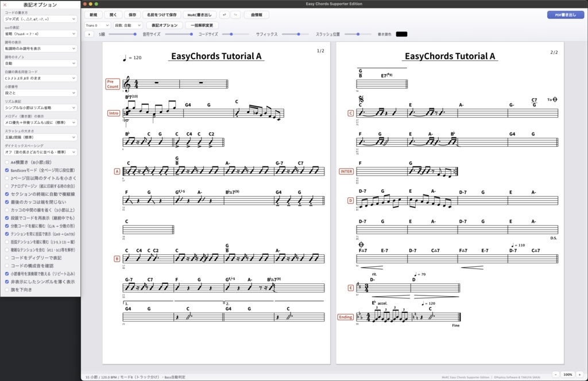Select the section C rehearsal mark
Screen dimensions: 588x381
[351, 113]
